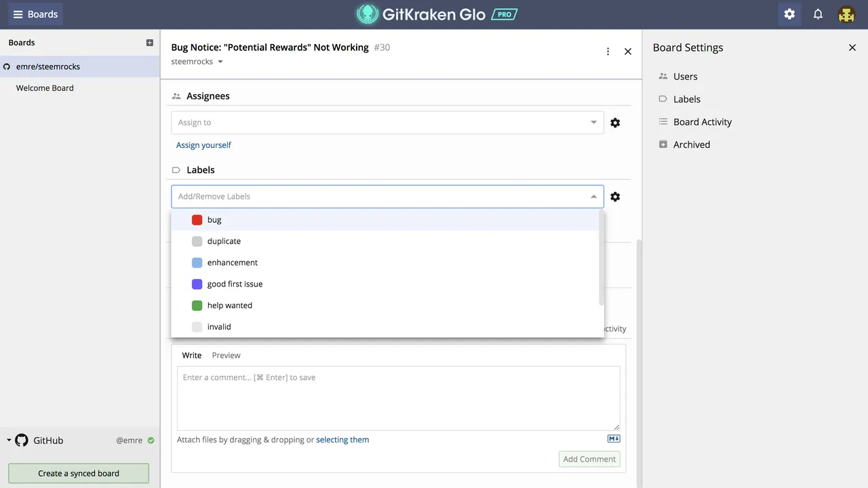This screenshot has height=488, width=868.
Task: Click the Labels tag icon in settings
Action: pos(663,99)
